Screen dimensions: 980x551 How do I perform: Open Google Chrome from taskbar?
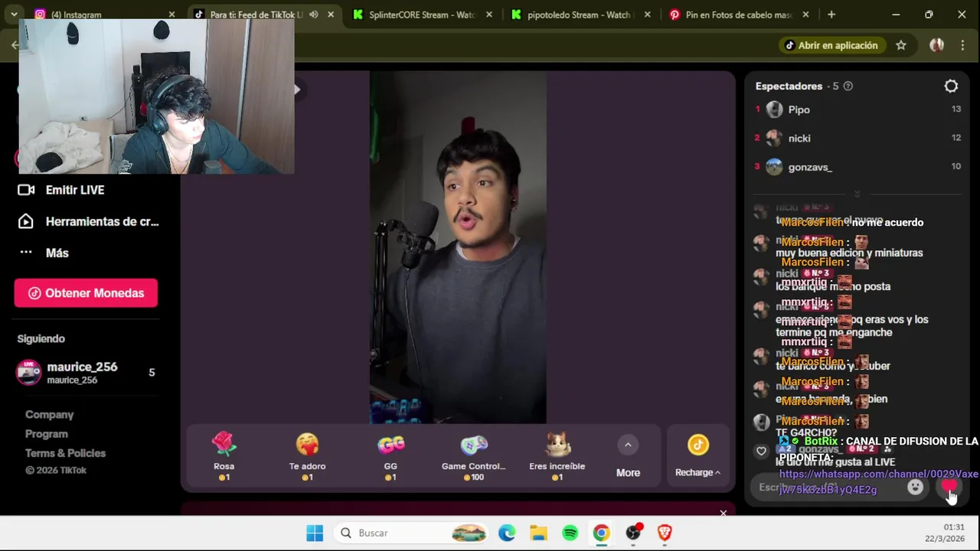point(601,533)
